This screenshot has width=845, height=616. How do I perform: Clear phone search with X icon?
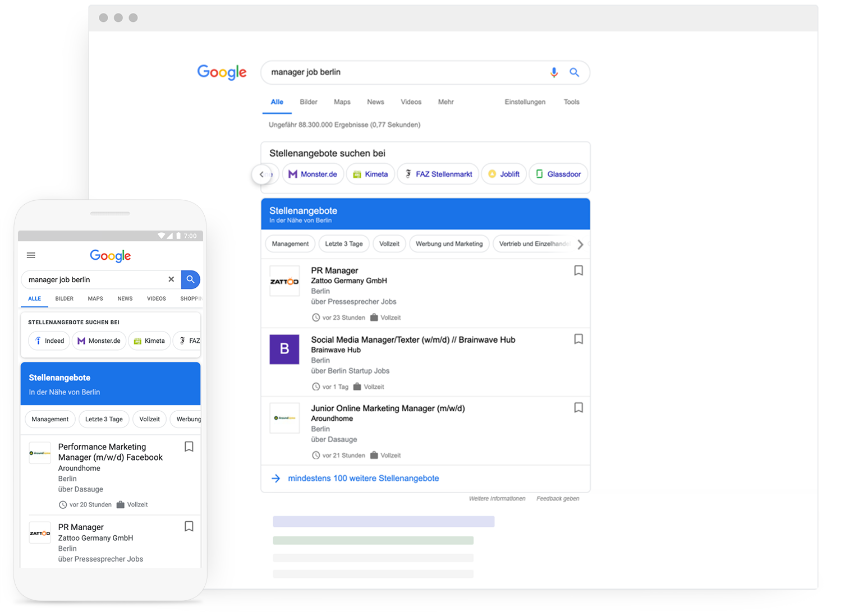pyautogui.click(x=171, y=279)
